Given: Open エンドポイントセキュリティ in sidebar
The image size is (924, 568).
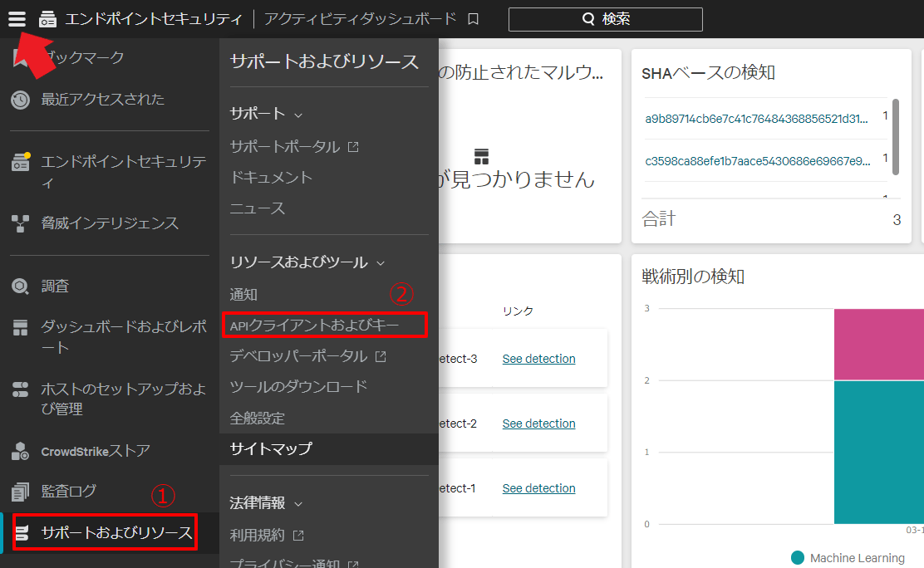Looking at the screenshot, I should (124, 171).
